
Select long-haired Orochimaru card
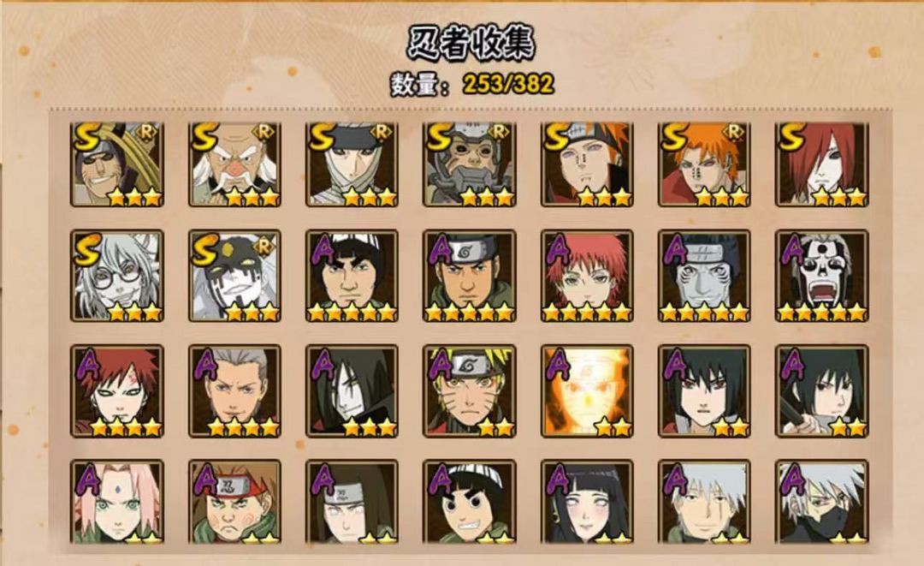tap(352, 391)
